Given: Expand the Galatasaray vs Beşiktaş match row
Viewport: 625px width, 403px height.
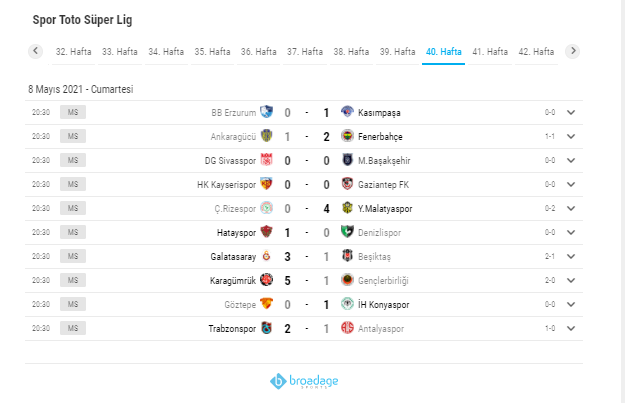Looking at the screenshot, I should pyautogui.click(x=571, y=256).
